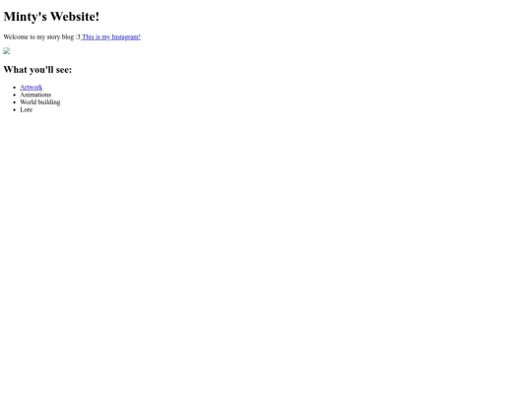Screen dimensions: 532x399
Task: Open the 'This is my Instagram!' link
Action: click(x=110, y=37)
